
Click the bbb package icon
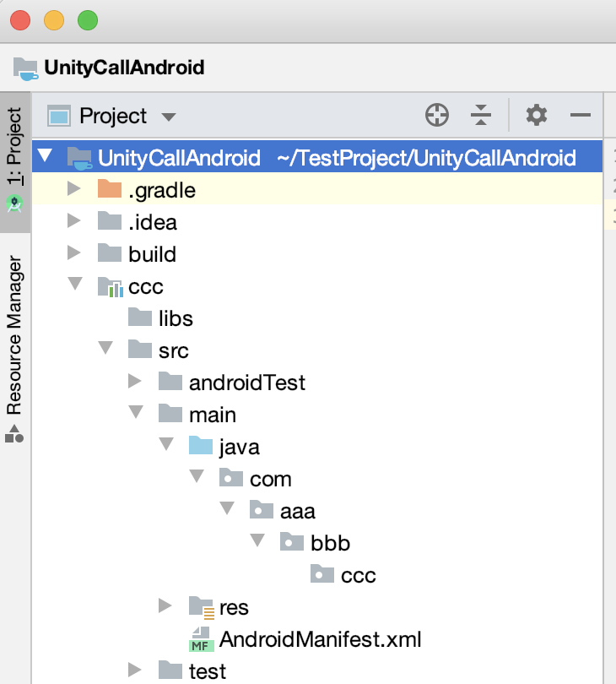pyautogui.click(x=292, y=542)
